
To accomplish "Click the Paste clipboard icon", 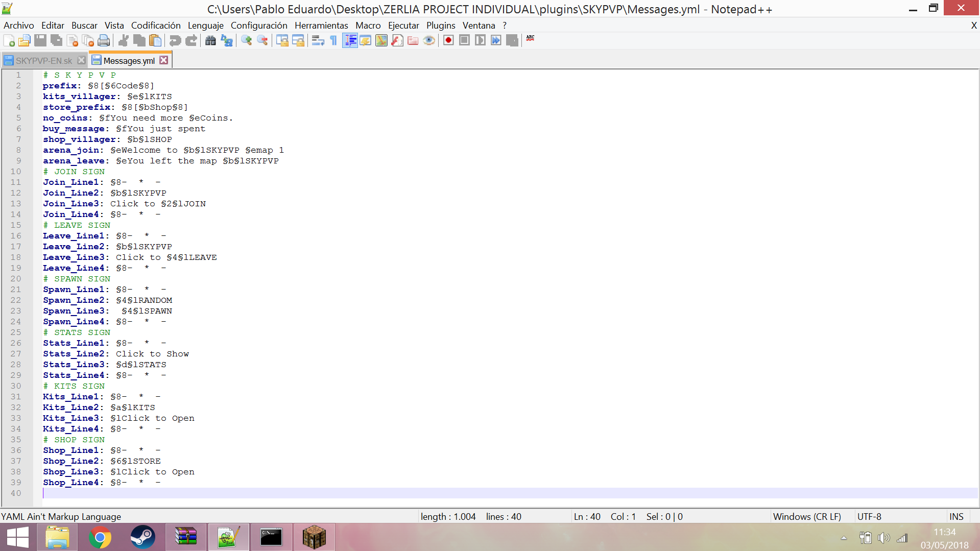I will (156, 41).
